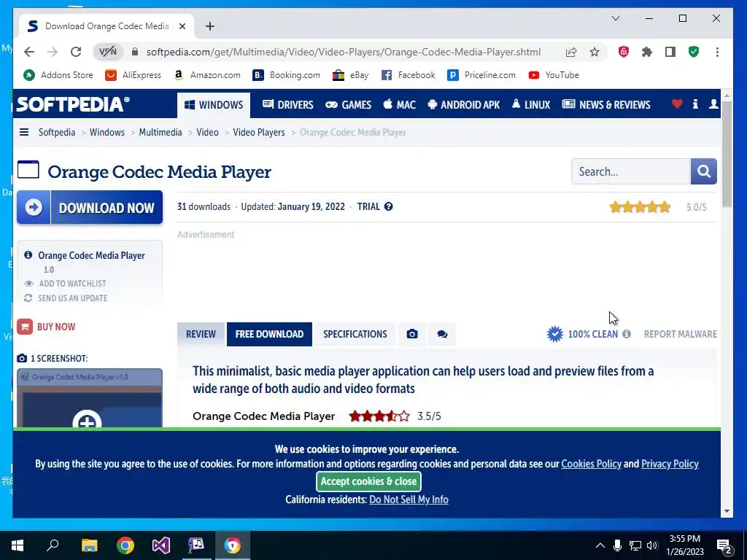Open the red shield extension icon

(x=623, y=52)
